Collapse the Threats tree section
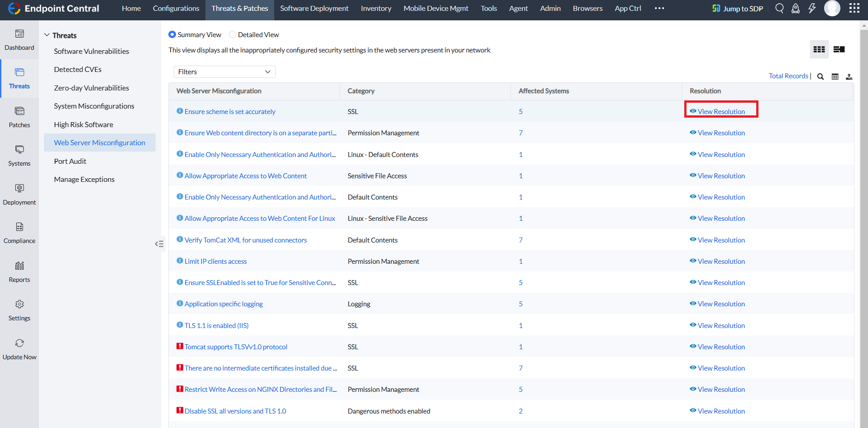The width and height of the screenshot is (868, 428). 47,35
